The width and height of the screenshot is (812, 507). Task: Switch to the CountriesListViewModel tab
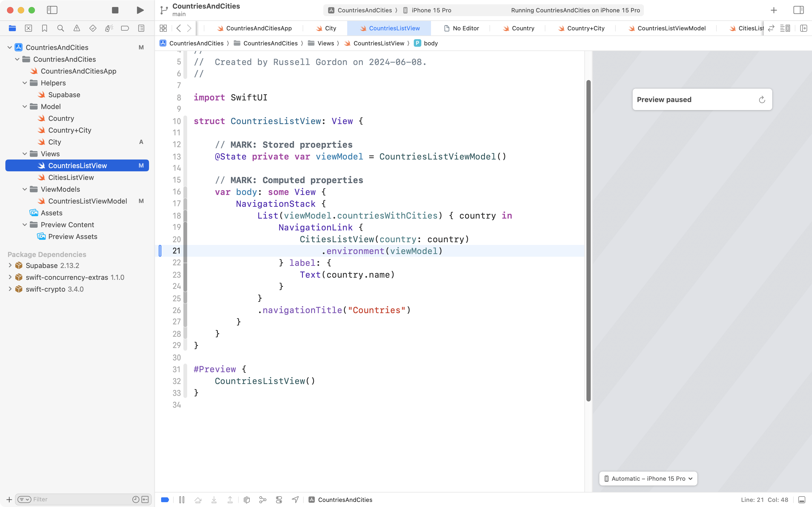(x=671, y=28)
